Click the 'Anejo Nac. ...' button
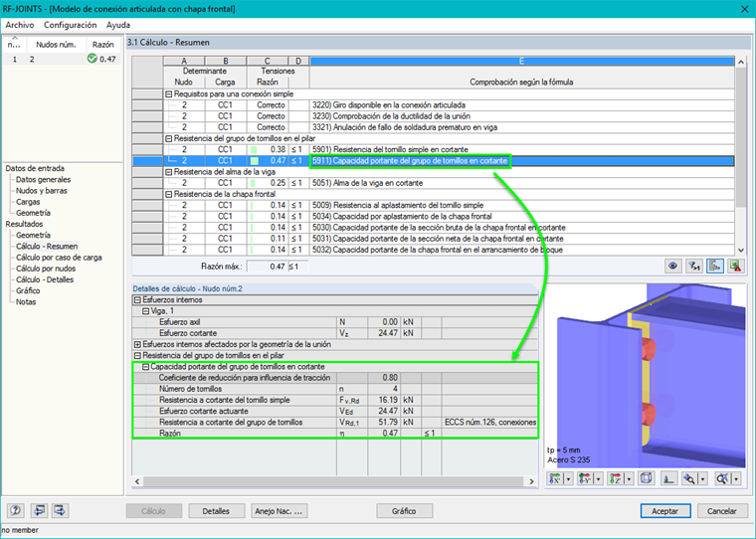The height and width of the screenshot is (539, 756). coord(279,511)
